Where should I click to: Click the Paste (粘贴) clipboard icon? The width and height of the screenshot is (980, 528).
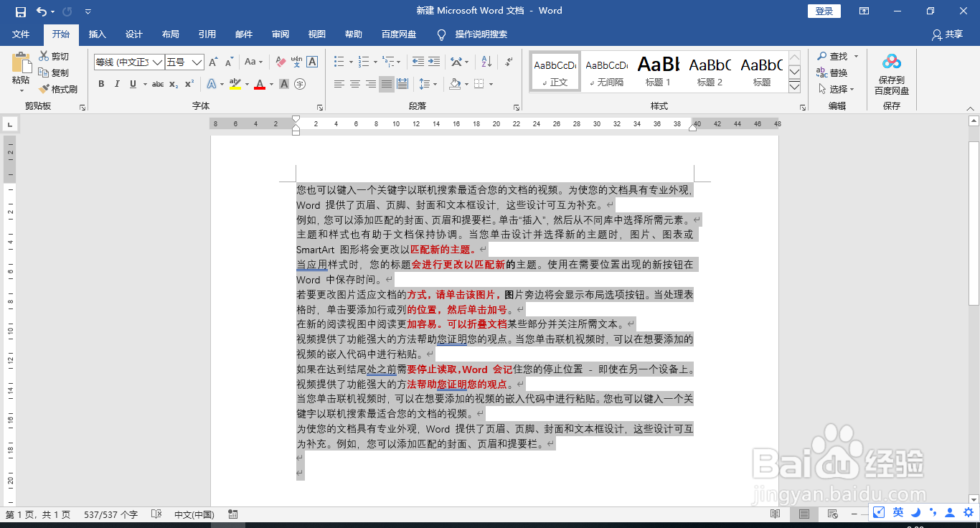click(x=21, y=63)
